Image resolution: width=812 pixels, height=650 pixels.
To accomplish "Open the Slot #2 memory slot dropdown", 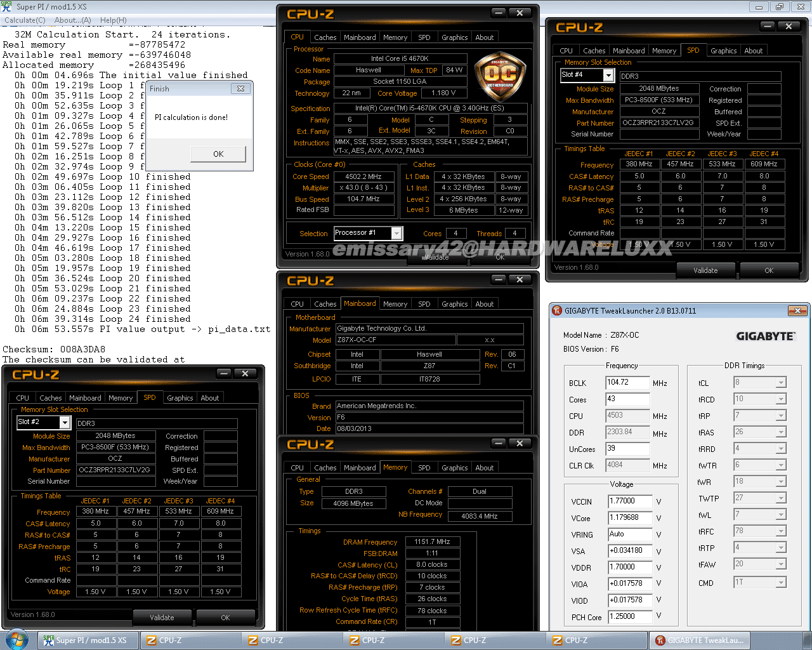I will (65, 422).
